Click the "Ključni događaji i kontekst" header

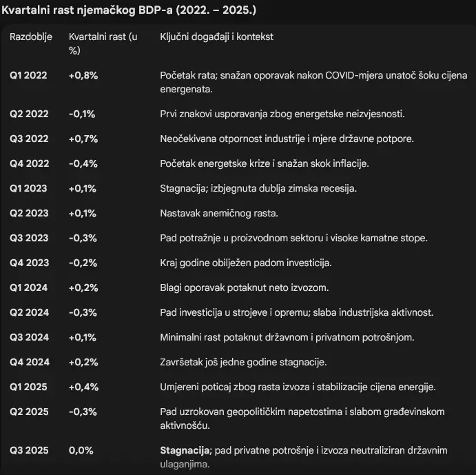click(216, 37)
